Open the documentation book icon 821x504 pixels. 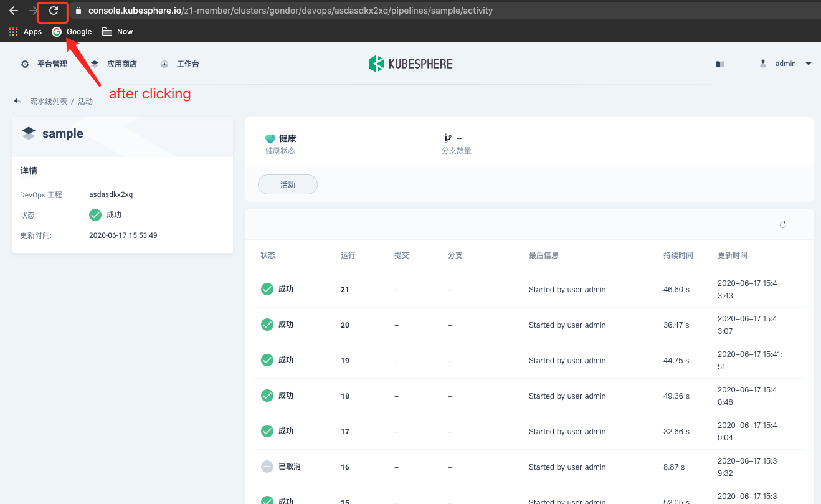[x=720, y=64]
